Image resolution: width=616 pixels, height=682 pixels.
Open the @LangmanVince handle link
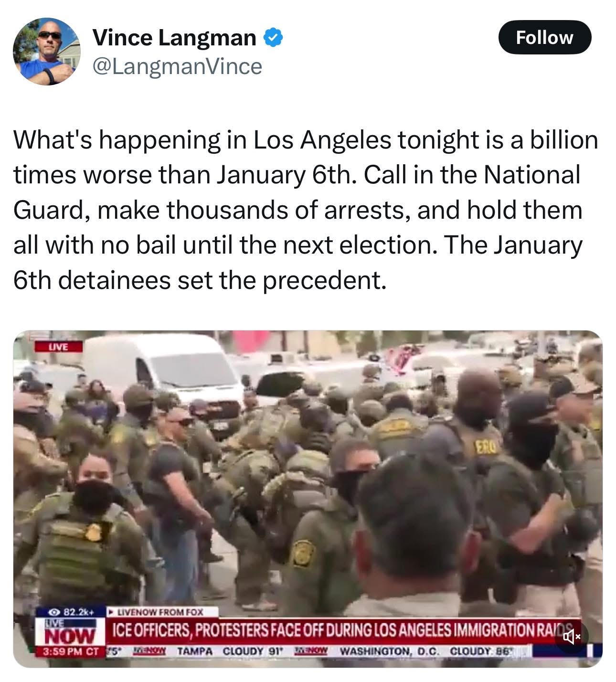click(x=177, y=66)
